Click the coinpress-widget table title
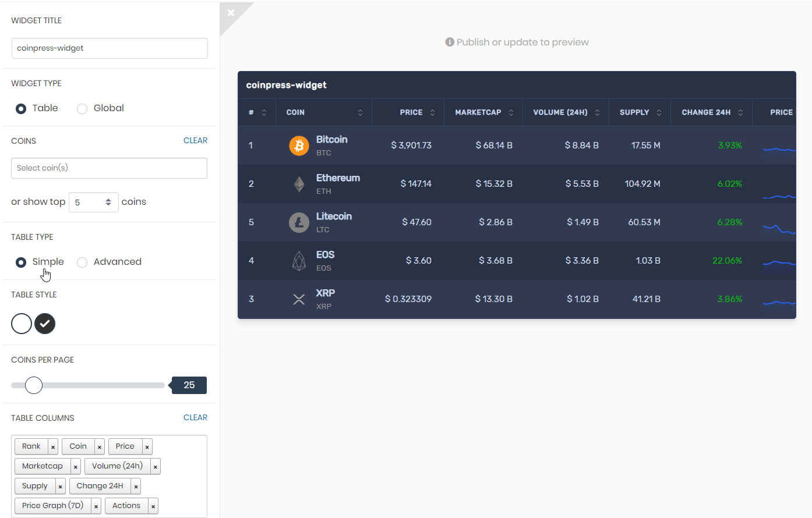 pyautogui.click(x=286, y=85)
